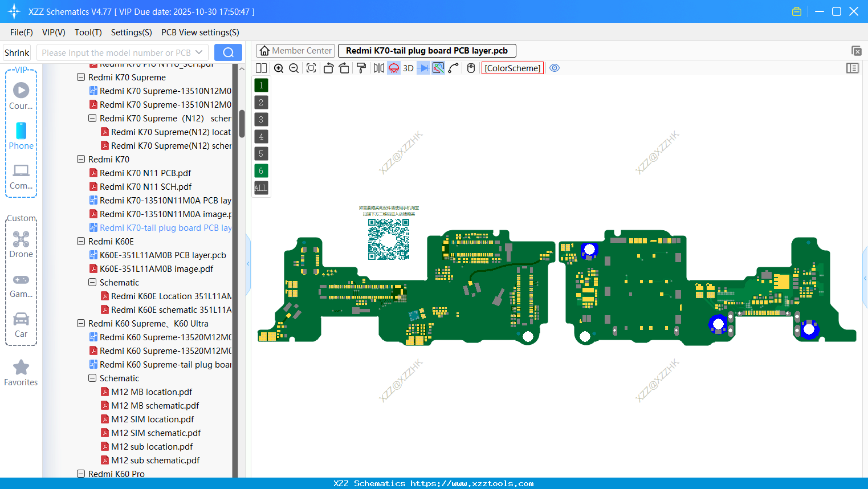Image resolution: width=868 pixels, height=489 pixels.
Task: Open the paint roller color tool
Action: coord(362,68)
